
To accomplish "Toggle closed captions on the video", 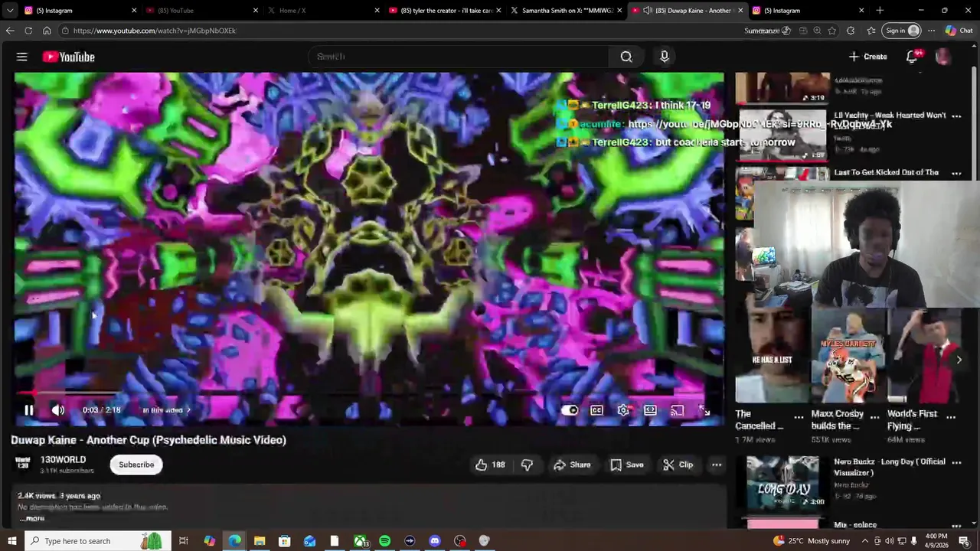I will (x=596, y=410).
